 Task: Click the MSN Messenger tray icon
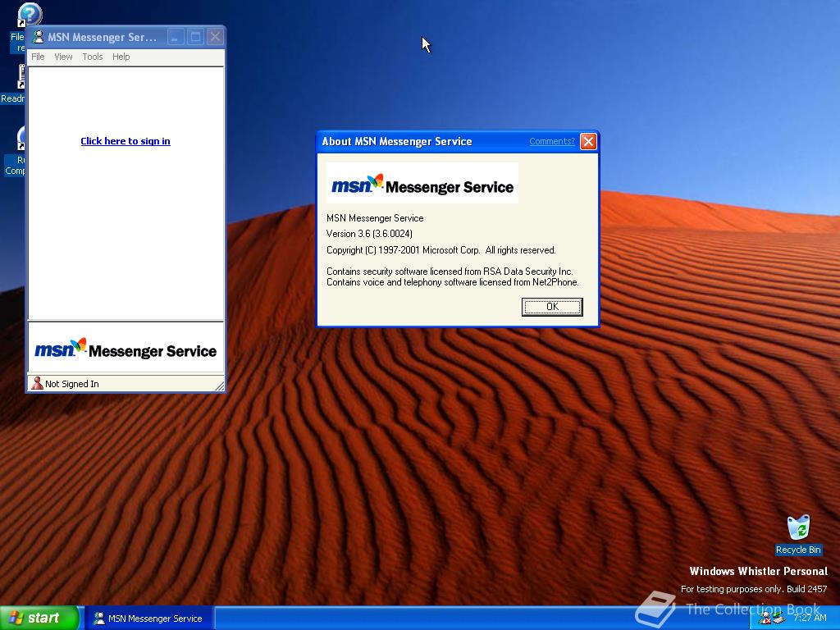point(765,619)
